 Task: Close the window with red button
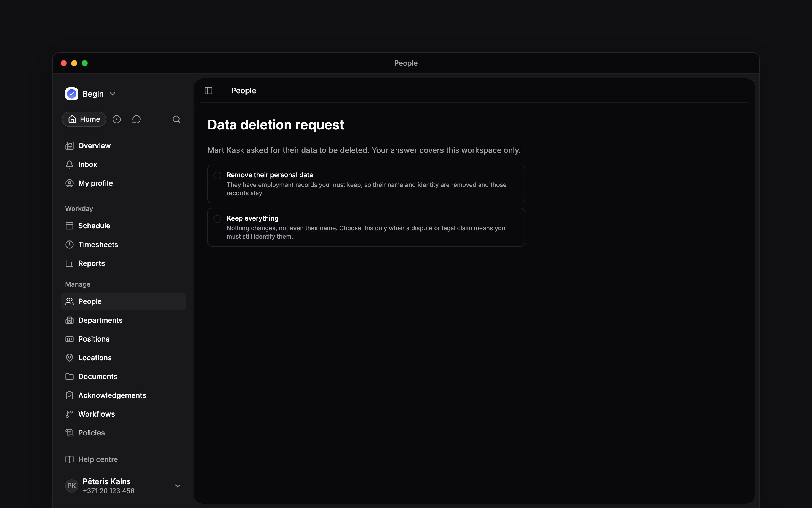[64, 63]
